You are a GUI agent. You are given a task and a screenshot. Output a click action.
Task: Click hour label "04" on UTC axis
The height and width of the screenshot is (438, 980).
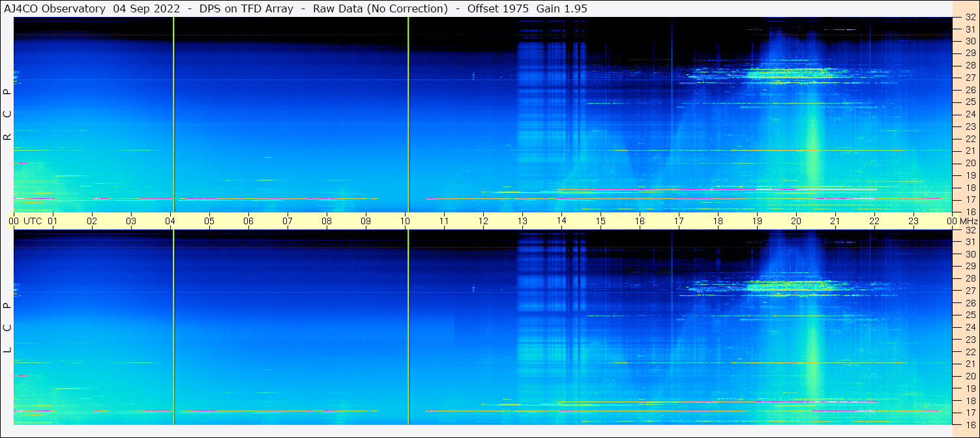(x=170, y=221)
